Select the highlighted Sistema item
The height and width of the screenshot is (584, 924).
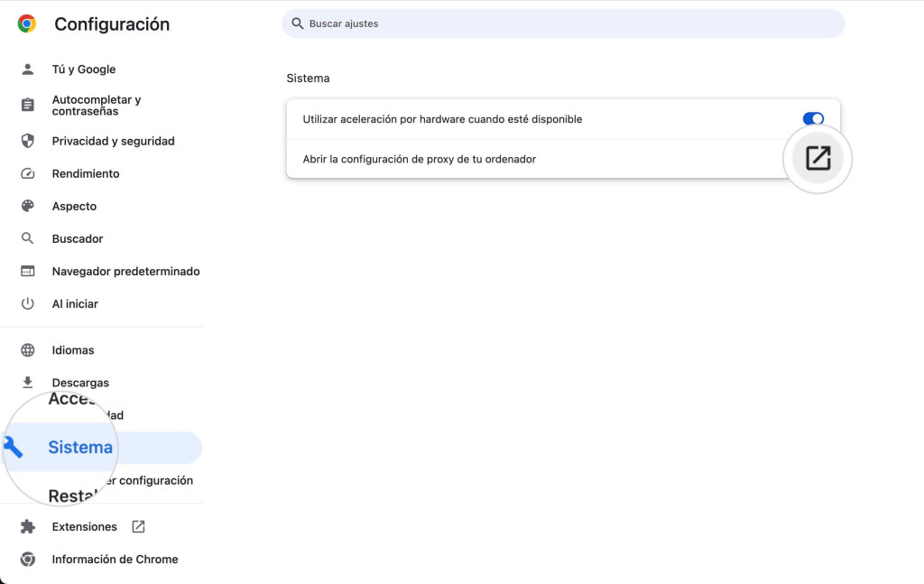point(101,448)
